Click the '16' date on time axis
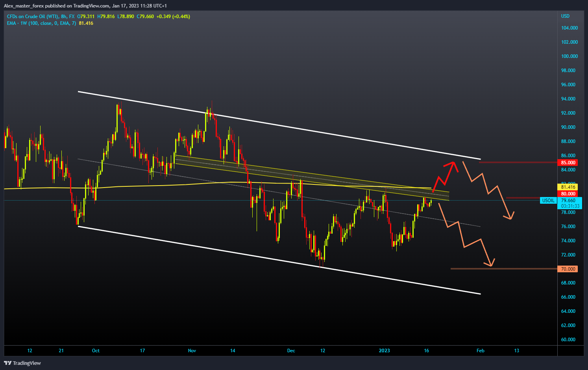 click(427, 351)
